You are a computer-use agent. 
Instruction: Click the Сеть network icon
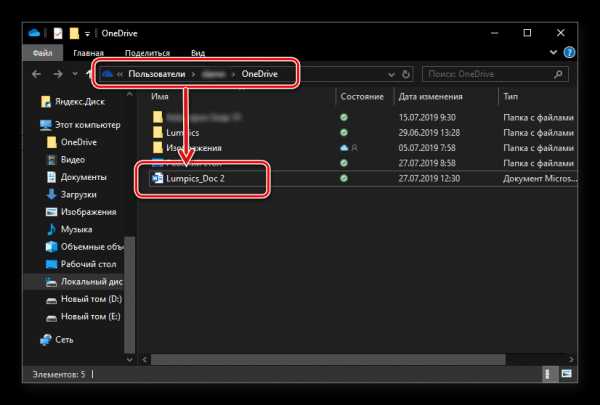point(46,340)
